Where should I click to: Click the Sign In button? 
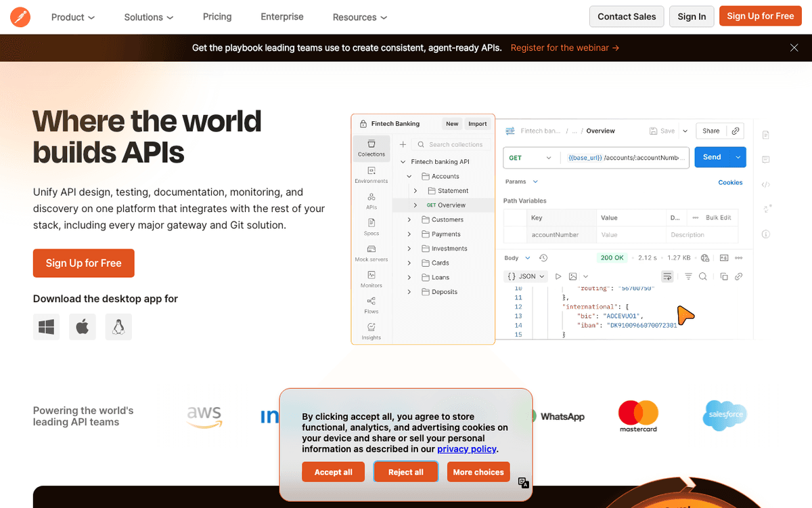692,17
